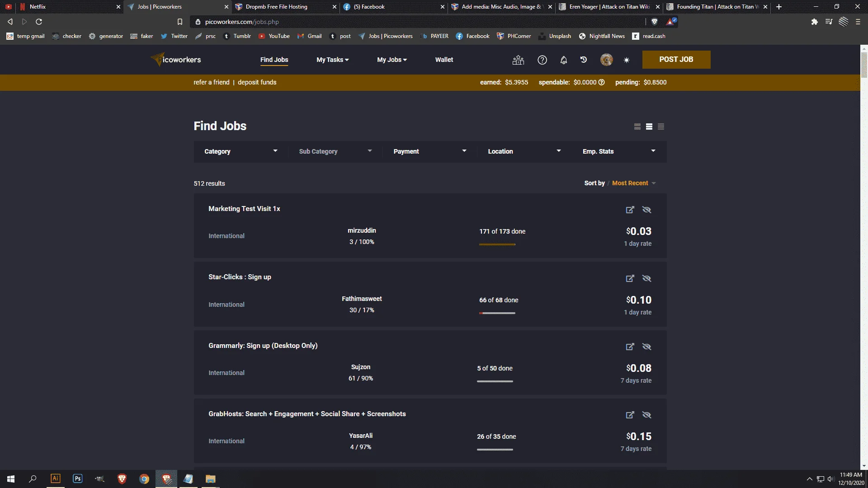The width and height of the screenshot is (868, 488).
Task: Open the notifications bell icon
Action: (x=563, y=60)
